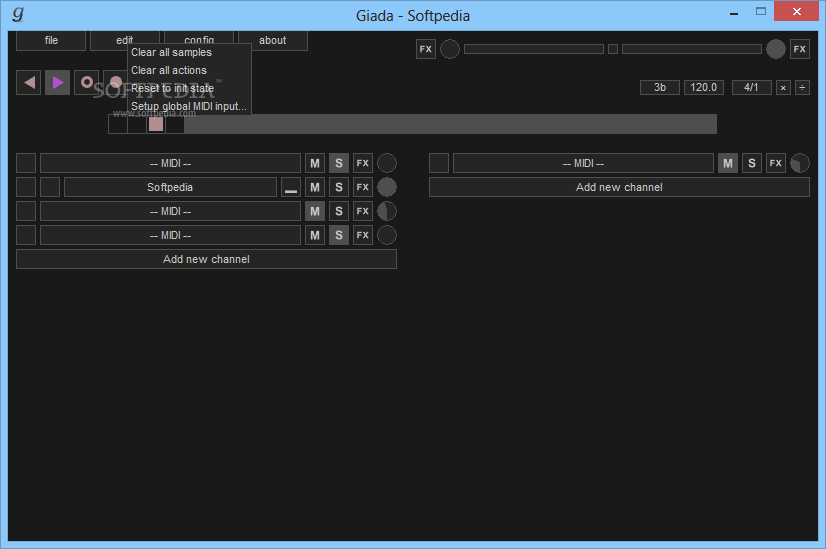
Task: Arm the top left MIDI channel
Action: (x=26, y=163)
